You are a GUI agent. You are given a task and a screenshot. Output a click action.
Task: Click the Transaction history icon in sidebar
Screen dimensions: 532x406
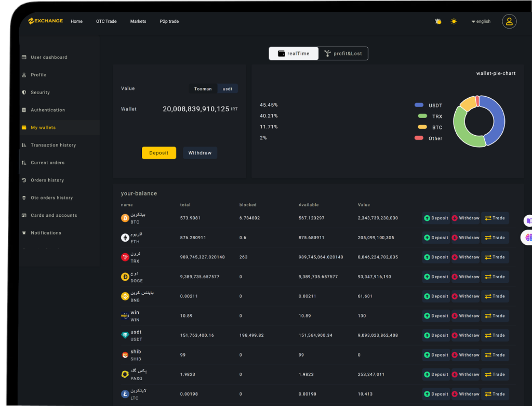tap(24, 145)
